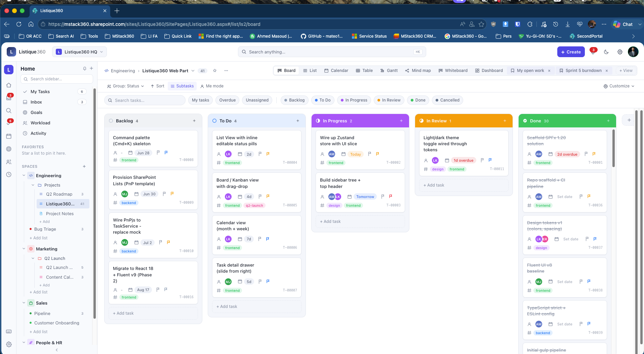Screen dimensions: 644x354
Task: Click the keyboard shortcuts icon in sidebar
Action: click(9, 331)
